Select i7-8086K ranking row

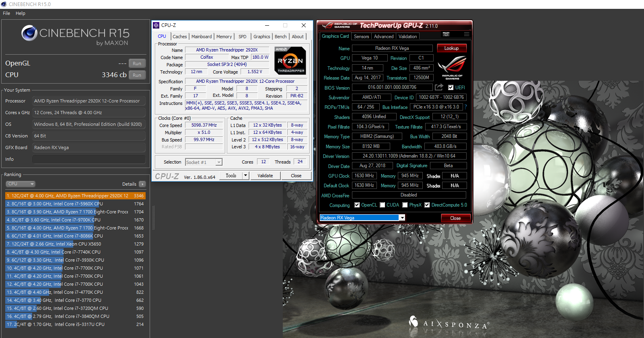75,236
